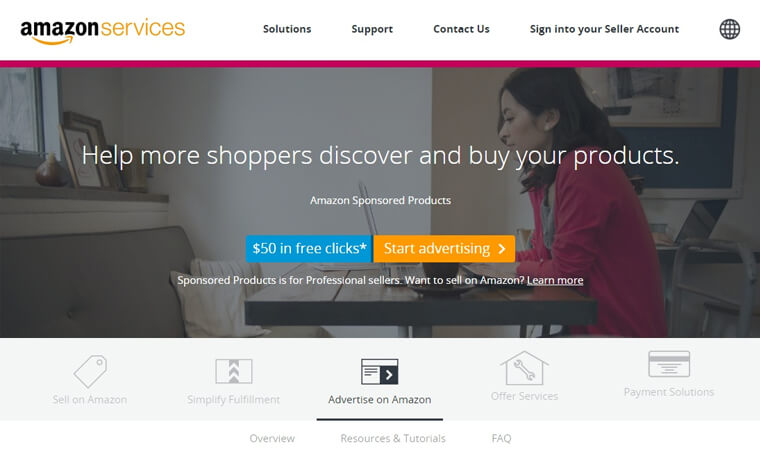The height and width of the screenshot is (450, 760).
Task: Click the Amazon Sponsored Products subtitle
Action: click(380, 200)
